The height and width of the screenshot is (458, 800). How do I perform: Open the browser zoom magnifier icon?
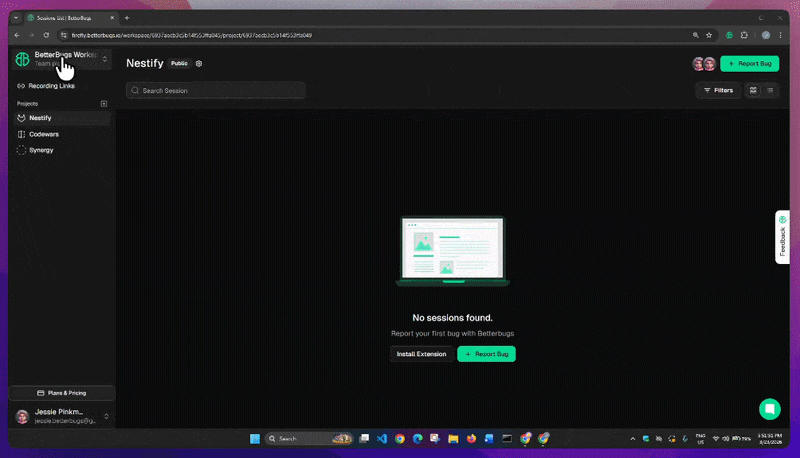(695, 35)
